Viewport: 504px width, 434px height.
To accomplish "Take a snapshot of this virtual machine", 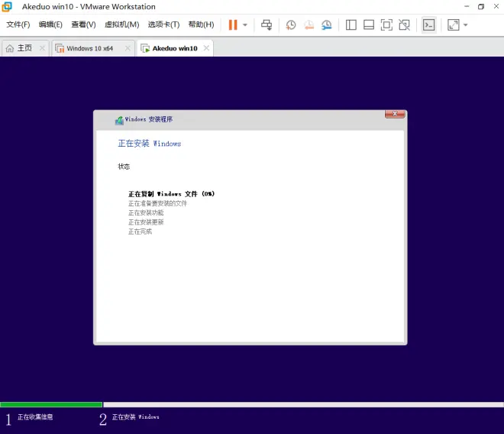I will (x=291, y=24).
